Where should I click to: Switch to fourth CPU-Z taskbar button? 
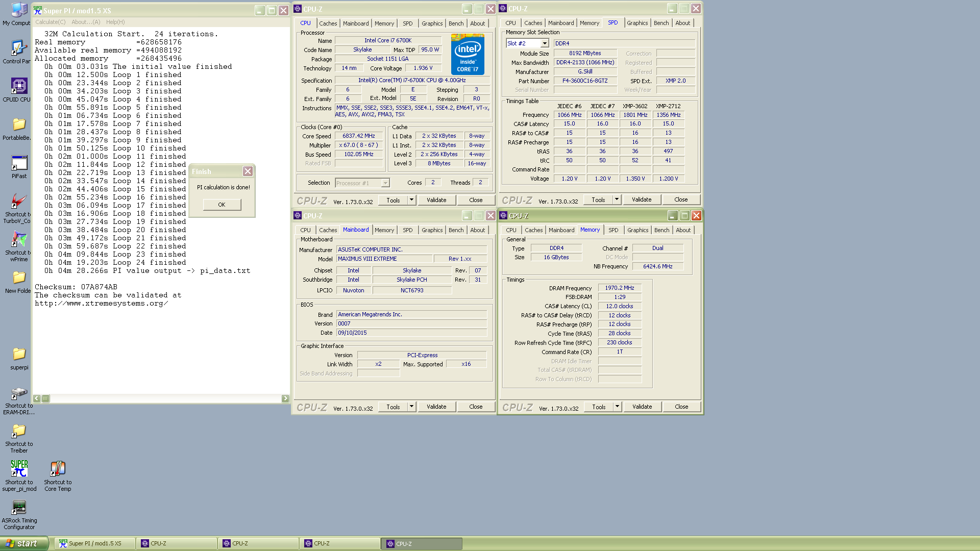pyautogui.click(x=422, y=543)
